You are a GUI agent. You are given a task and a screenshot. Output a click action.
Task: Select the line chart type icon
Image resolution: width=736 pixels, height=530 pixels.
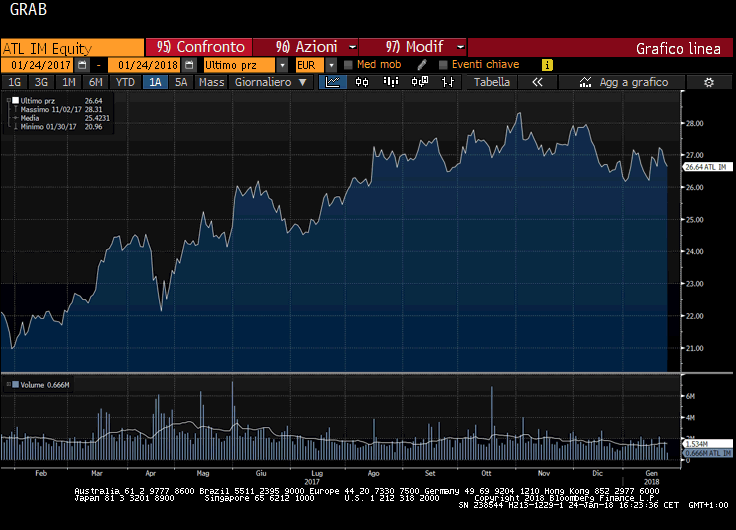(x=333, y=82)
